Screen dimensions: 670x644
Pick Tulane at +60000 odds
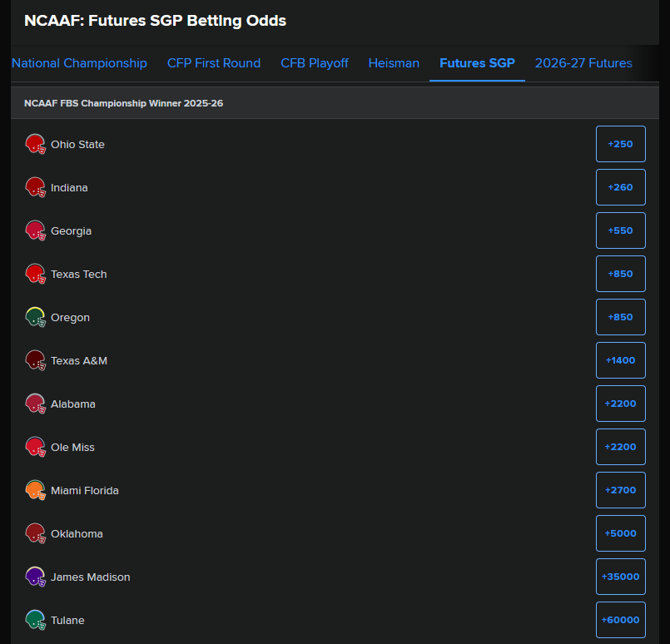pos(620,620)
